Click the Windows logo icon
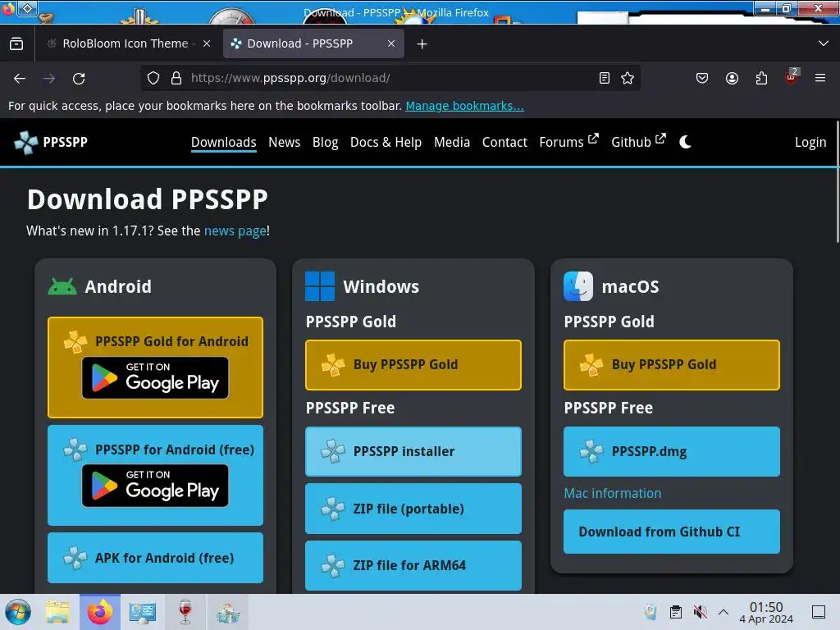Screen dimensions: 840x630 tap(320, 286)
